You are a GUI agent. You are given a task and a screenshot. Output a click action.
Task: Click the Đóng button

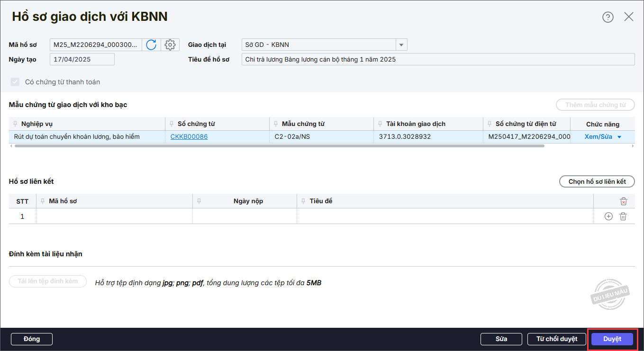[x=32, y=339]
